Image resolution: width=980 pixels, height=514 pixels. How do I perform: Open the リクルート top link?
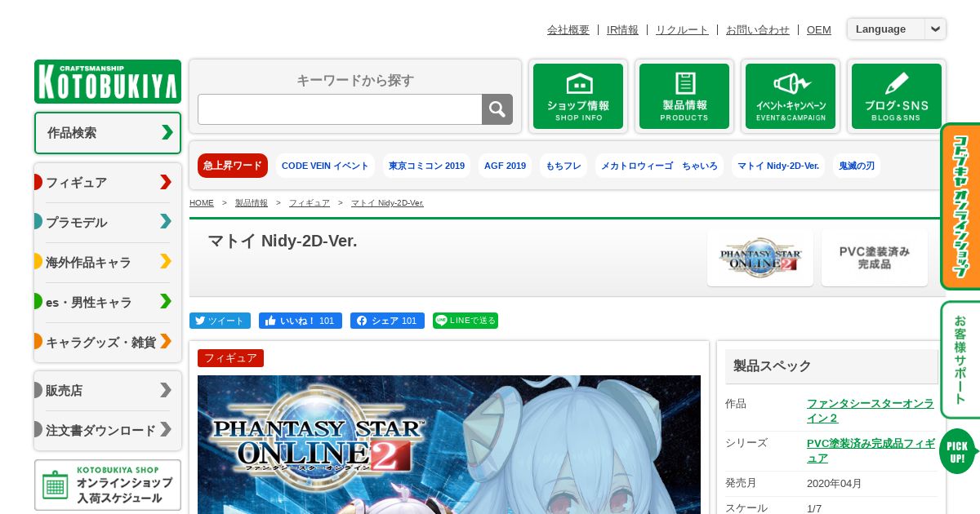pyautogui.click(x=682, y=29)
